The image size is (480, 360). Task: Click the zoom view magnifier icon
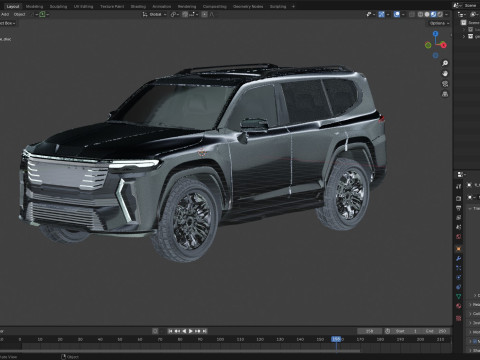click(445, 63)
